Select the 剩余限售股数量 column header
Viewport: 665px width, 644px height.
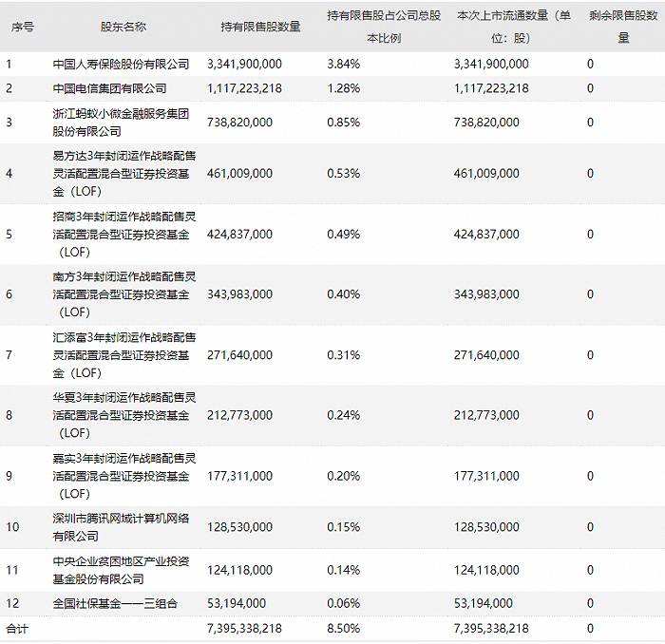click(623, 27)
